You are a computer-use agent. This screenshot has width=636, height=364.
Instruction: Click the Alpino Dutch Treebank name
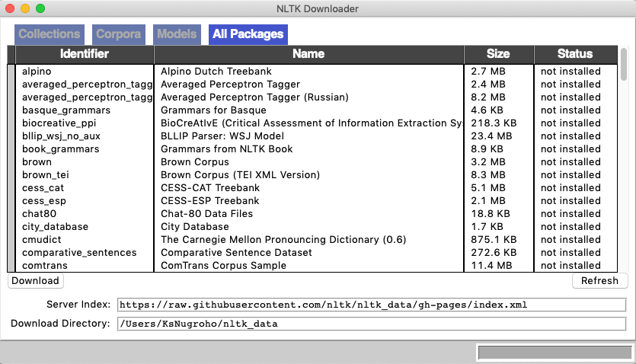(x=216, y=72)
